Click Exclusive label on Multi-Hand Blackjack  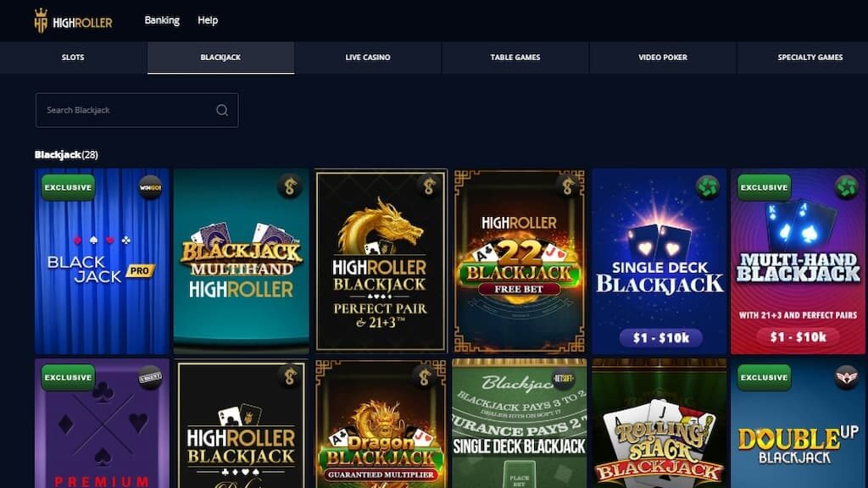[x=764, y=187]
